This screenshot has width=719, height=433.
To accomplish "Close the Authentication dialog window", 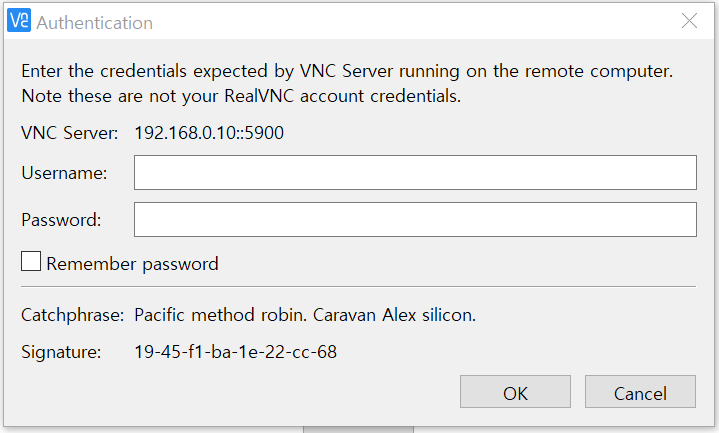I will [689, 21].
